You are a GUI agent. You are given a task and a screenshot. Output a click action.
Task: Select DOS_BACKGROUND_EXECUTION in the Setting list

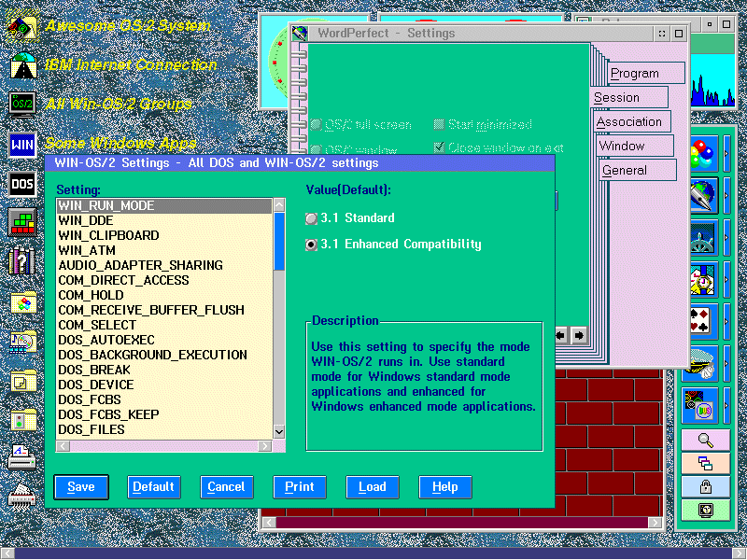[164, 356]
